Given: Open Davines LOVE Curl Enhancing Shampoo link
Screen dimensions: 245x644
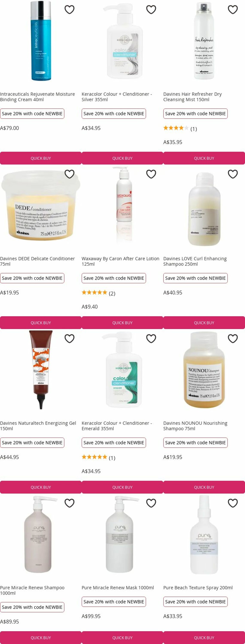Looking at the screenshot, I should click(195, 261).
